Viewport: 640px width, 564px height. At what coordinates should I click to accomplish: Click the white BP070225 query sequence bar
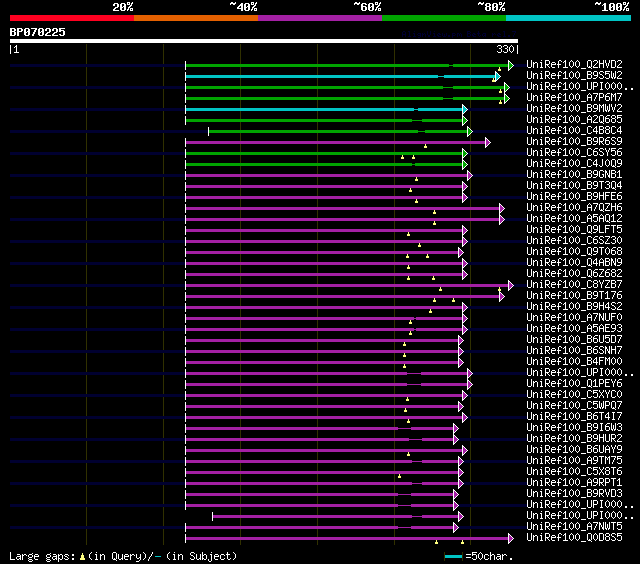click(264, 41)
